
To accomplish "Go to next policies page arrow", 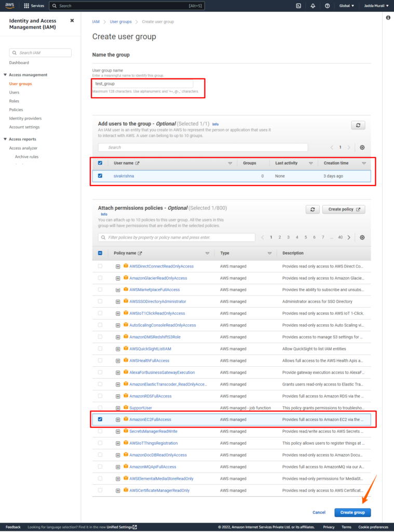I will point(349,237).
